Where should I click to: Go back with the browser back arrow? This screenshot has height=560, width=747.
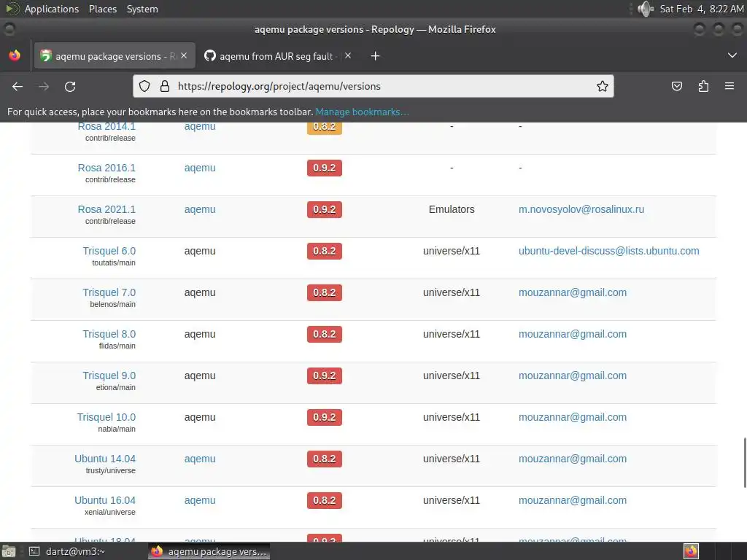18,86
